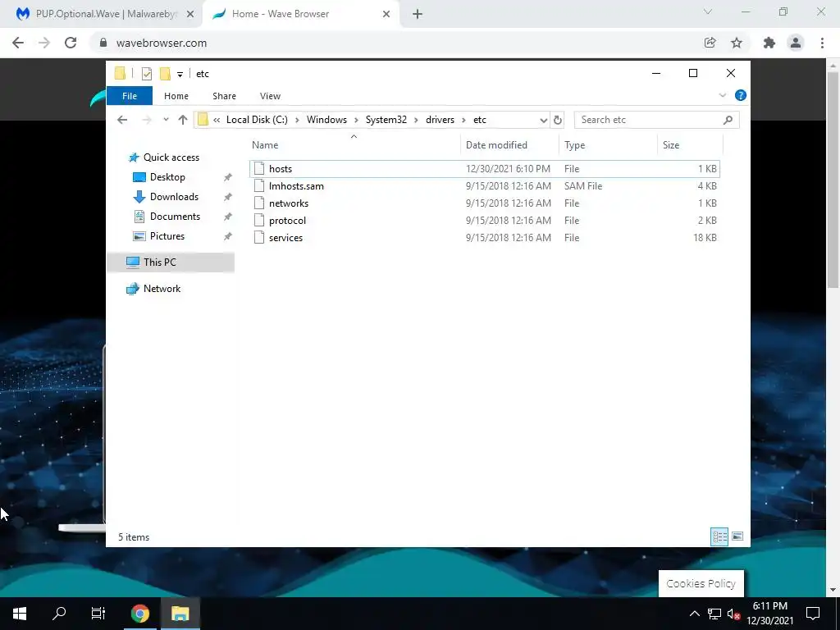Open Customize Quick Access Toolbar dropdown

tap(180, 75)
